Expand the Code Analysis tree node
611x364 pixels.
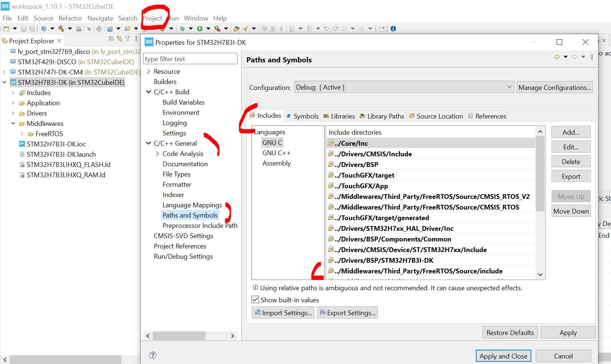[158, 154]
